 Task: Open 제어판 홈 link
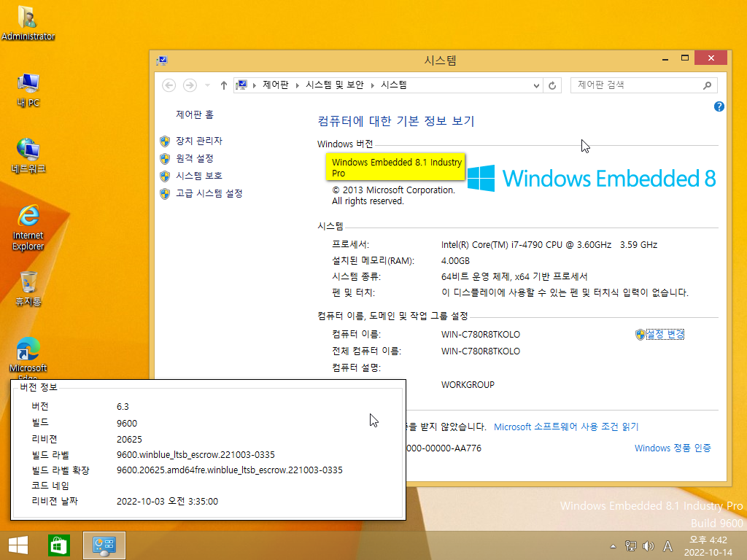[194, 114]
